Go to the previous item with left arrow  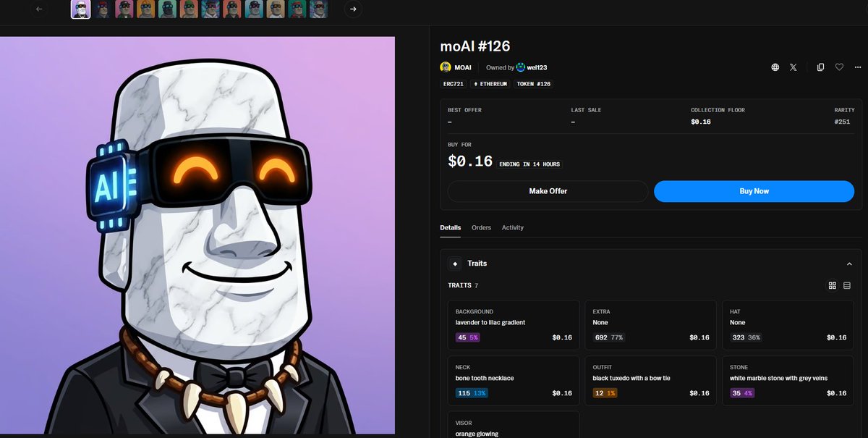coord(39,9)
